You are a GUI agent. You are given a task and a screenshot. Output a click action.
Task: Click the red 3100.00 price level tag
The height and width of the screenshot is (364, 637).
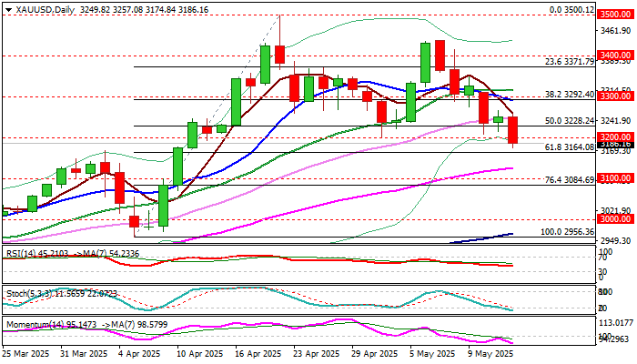[615, 178]
